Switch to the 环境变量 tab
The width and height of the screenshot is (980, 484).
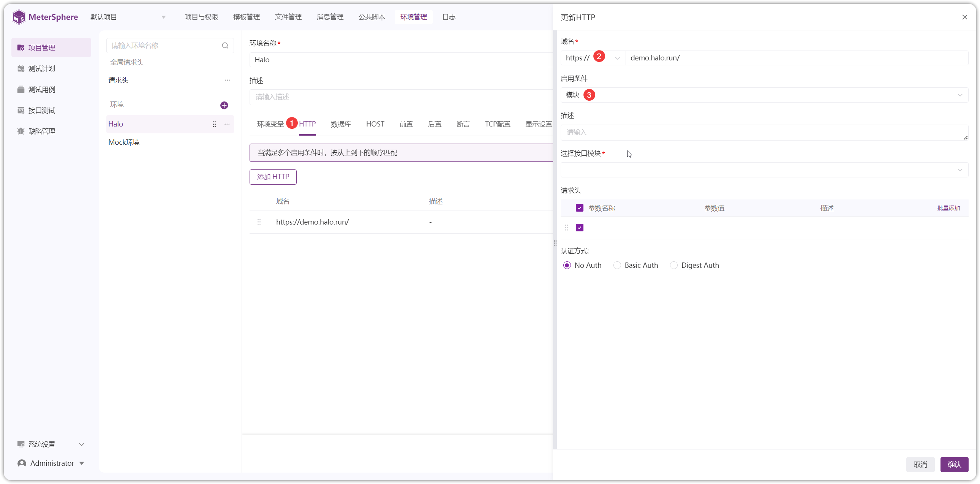(x=270, y=124)
